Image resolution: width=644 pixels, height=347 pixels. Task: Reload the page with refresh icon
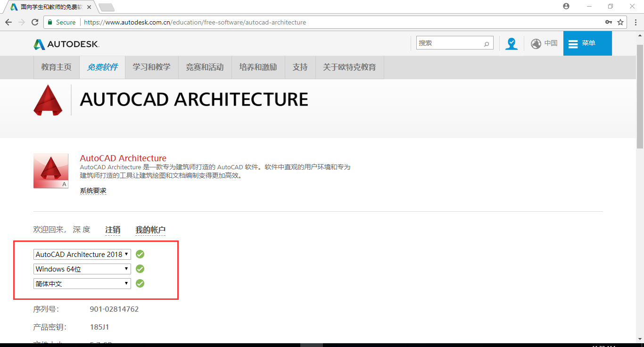tap(35, 22)
